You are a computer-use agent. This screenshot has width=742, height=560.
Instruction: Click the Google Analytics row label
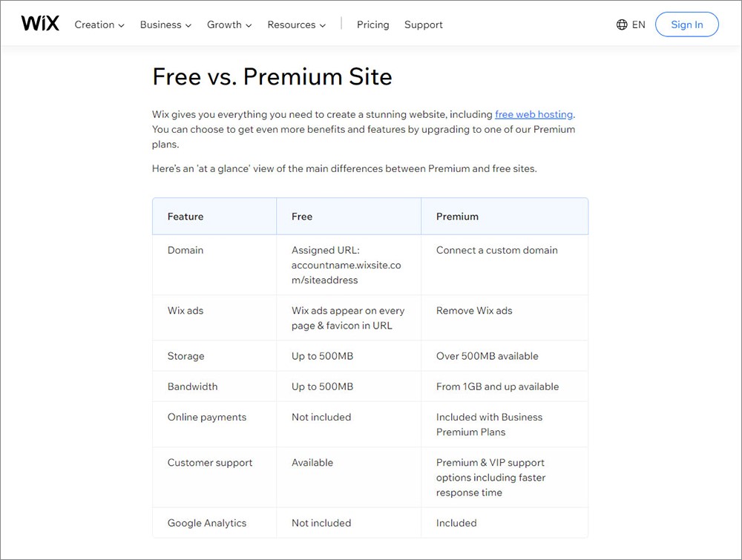[207, 523]
